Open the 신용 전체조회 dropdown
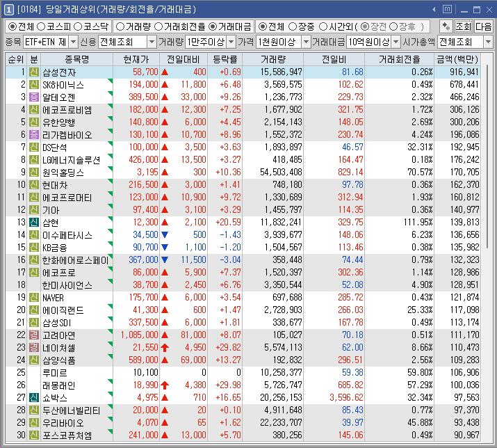 [152, 42]
